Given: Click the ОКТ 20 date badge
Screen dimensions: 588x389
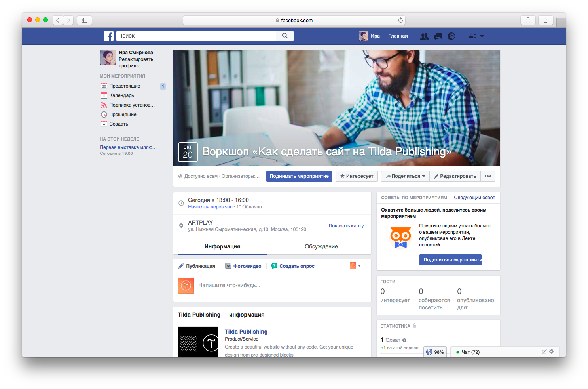Looking at the screenshot, I should 188,152.
